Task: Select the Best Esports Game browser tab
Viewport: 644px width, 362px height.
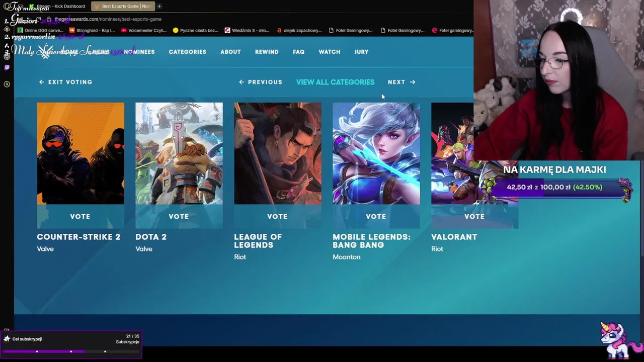Action: coord(123,6)
